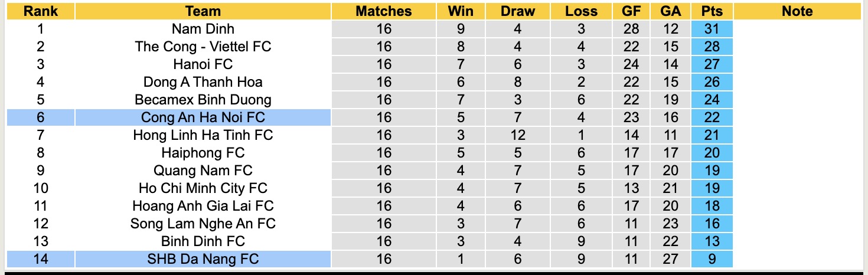This screenshot has height=275, width=868.
Task: Select the GA column header
Action: point(671,11)
